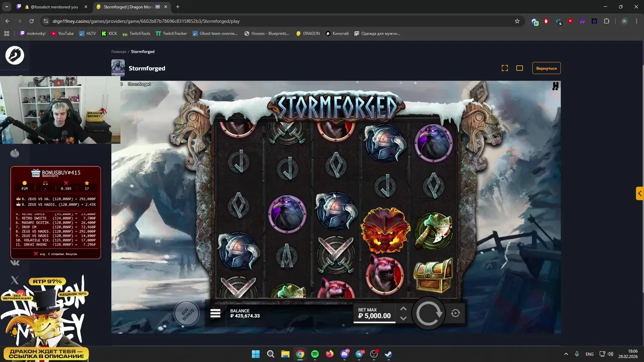Open Discord from the taskbar
This screenshot has width=644, height=362.
[345, 354]
